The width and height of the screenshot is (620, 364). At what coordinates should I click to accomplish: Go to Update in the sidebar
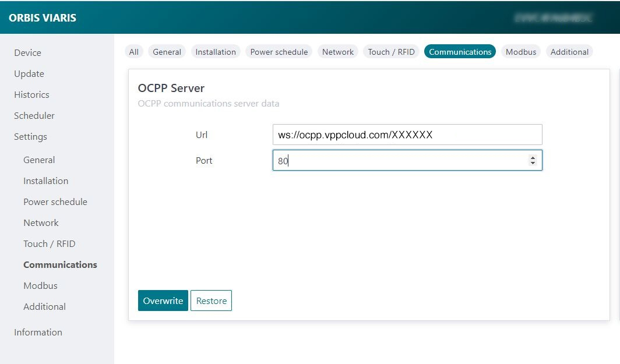click(x=29, y=73)
